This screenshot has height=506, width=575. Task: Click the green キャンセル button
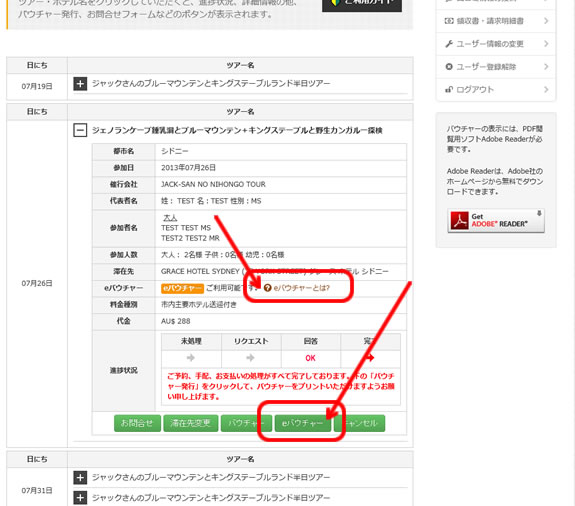[x=359, y=423]
